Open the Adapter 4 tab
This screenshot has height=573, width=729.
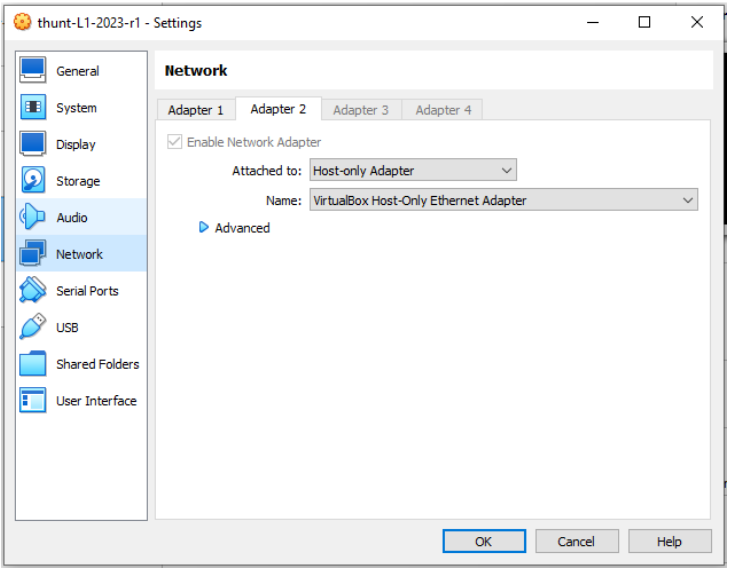[x=443, y=110]
